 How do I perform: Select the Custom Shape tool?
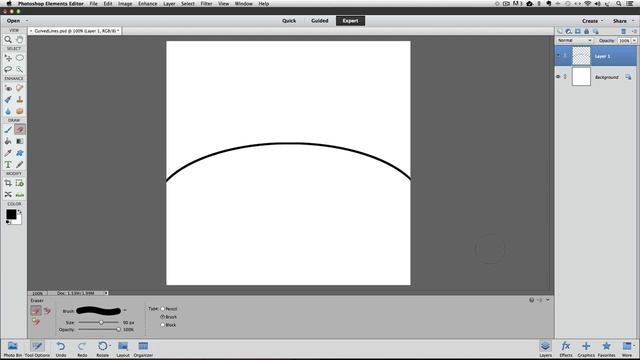(20, 153)
